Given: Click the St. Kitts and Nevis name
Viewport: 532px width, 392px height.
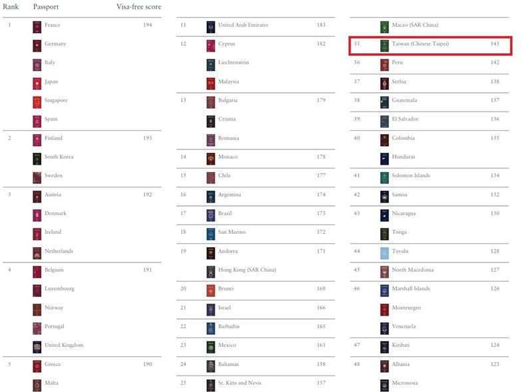Looking at the screenshot, I should click(239, 383).
